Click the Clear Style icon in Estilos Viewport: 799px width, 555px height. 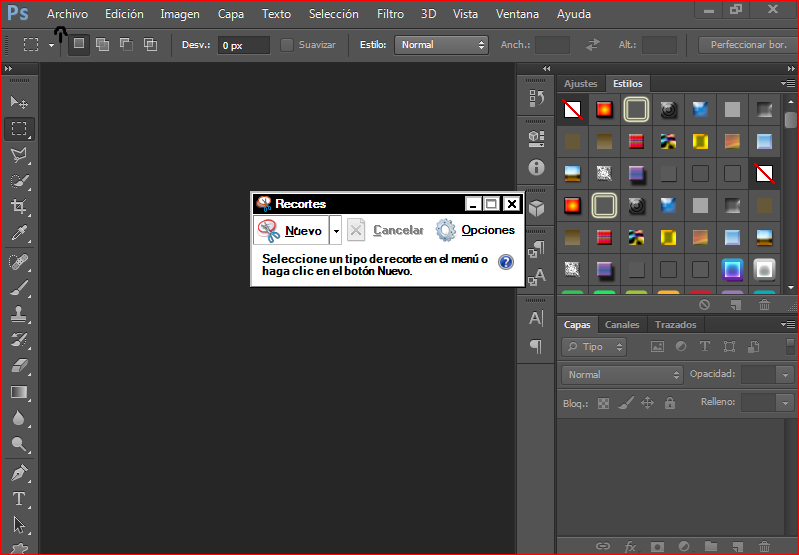(704, 305)
